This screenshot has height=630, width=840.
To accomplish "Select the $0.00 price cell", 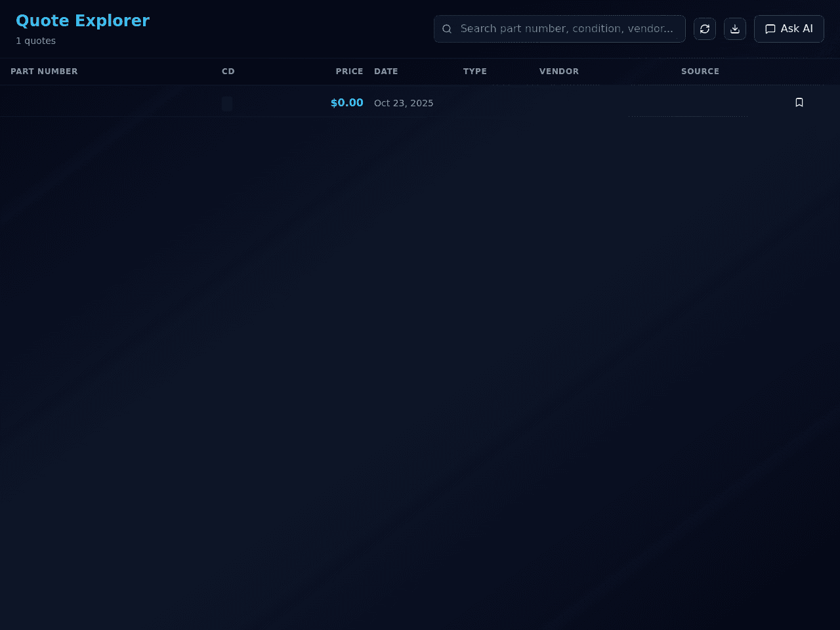I will [346, 102].
